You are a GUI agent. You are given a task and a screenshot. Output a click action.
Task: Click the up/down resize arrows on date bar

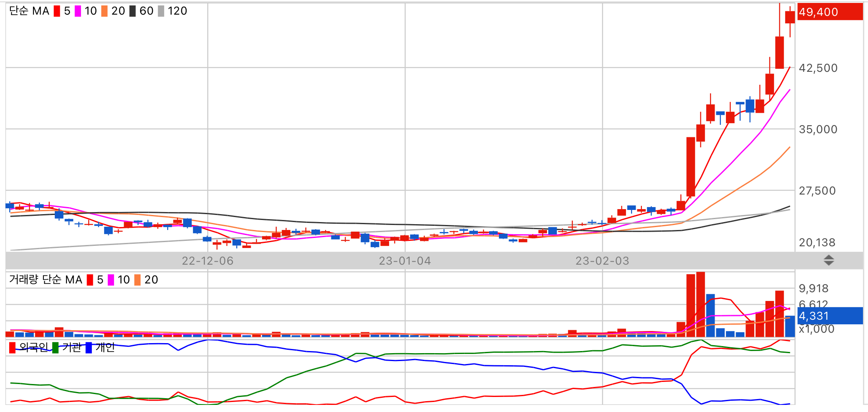829,260
